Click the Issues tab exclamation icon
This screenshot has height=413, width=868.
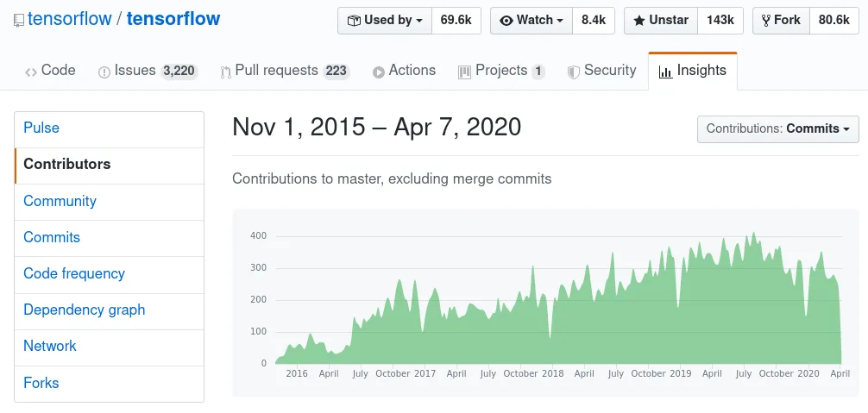click(x=104, y=72)
